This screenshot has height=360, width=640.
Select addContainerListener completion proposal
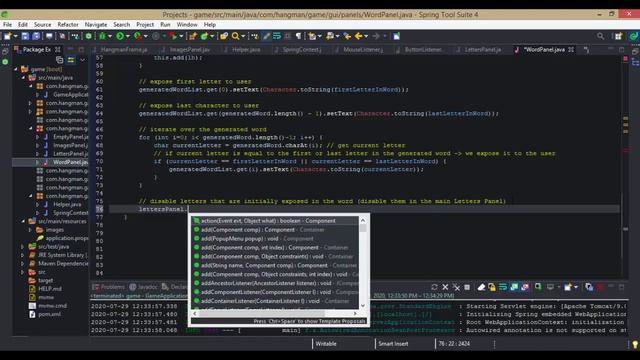pos(275,301)
